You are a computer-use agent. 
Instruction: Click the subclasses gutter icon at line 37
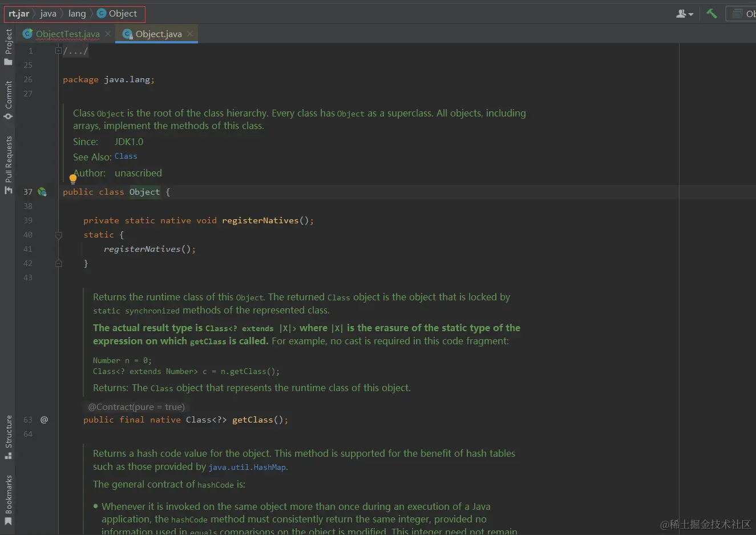pyautogui.click(x=42, y=192)
